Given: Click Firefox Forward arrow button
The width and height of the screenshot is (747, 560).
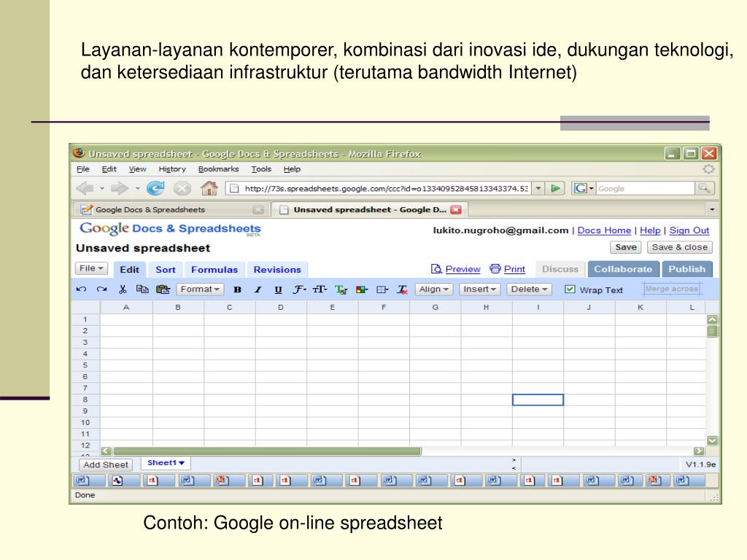Looking at the screenshot, I should (x=120, y=189).
